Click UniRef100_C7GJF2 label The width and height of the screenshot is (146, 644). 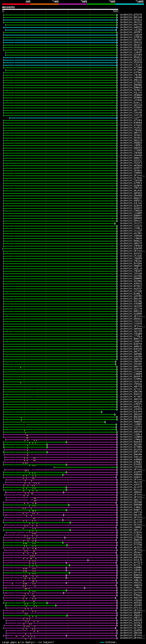[x=131, y=65]
